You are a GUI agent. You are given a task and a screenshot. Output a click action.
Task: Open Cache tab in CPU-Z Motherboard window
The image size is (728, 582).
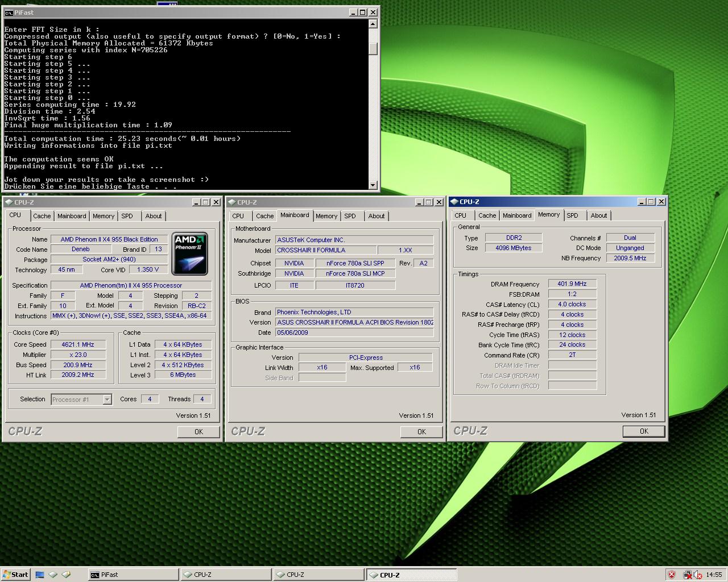264,216
